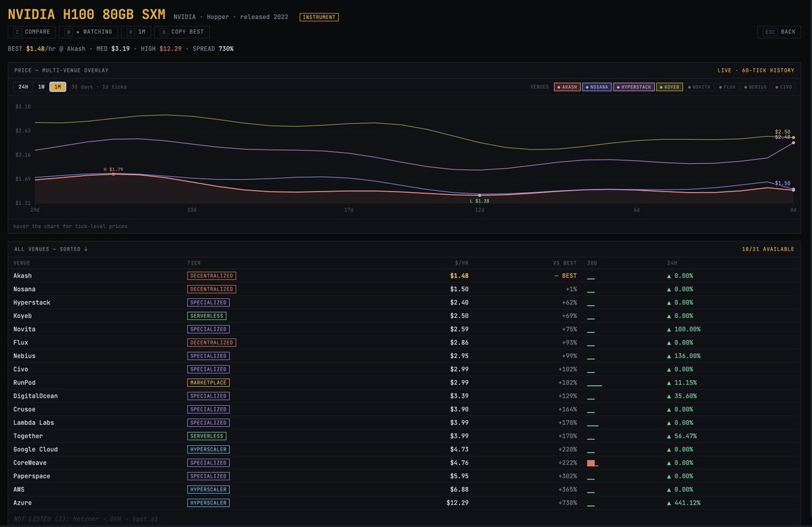Click Together's 56.47% 24H change
Viewport: 812px width, 527px height.
coord(681,436)
